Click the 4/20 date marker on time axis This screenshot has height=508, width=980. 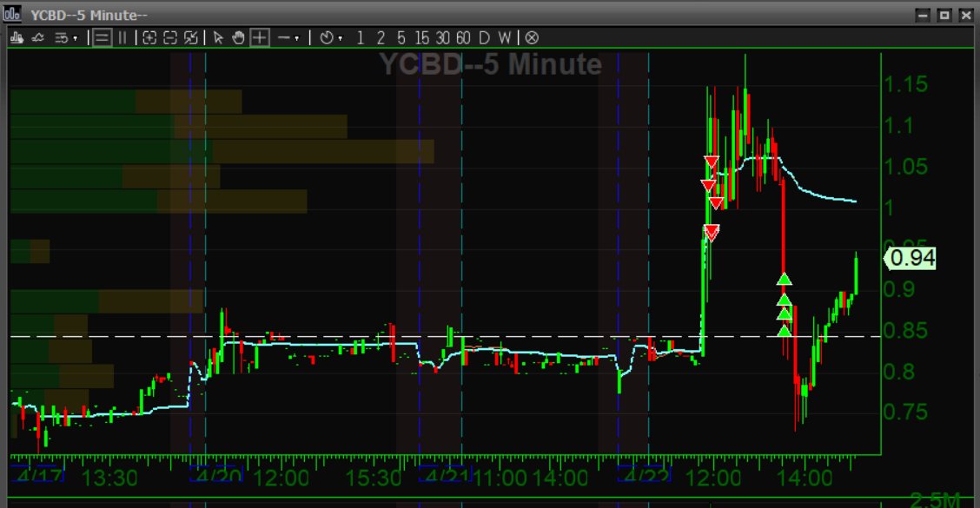217,475
